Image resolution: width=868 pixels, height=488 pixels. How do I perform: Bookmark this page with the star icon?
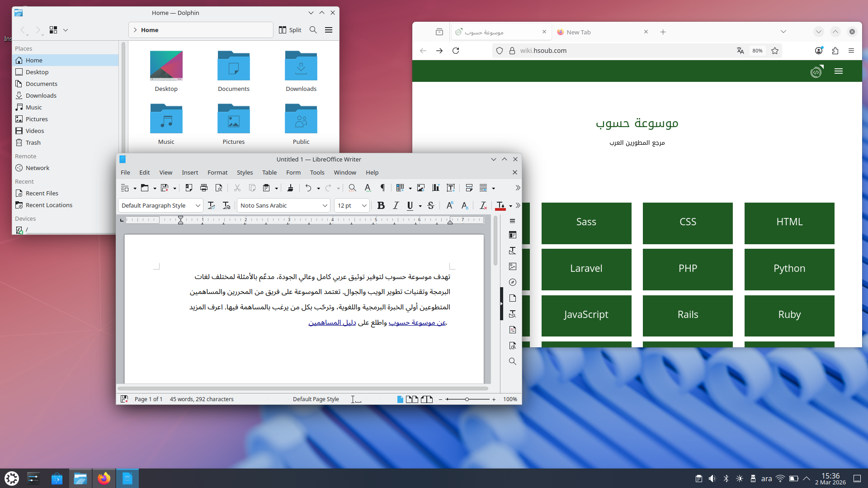coord(775,51)
